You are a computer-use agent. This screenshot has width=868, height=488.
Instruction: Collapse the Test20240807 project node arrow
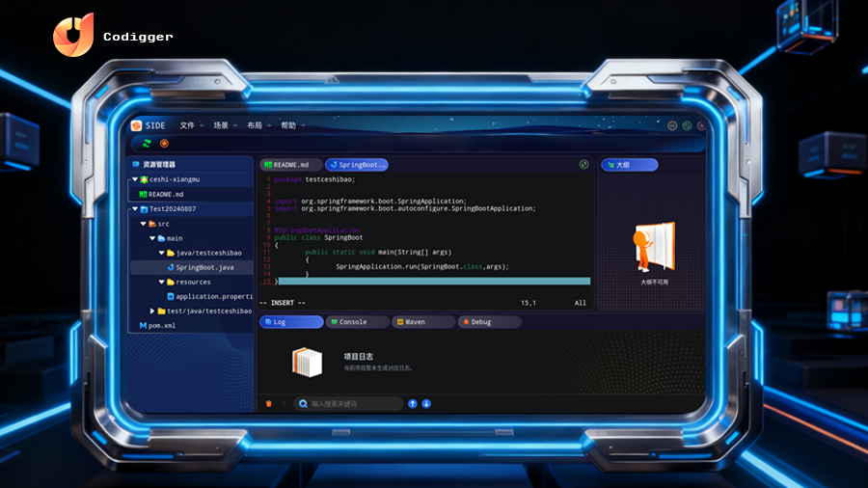135,209
